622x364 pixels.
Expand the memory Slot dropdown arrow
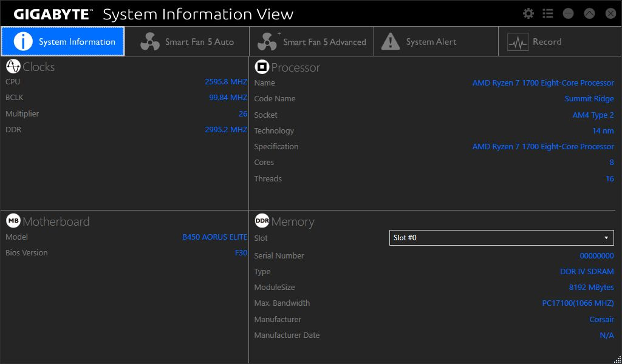(606, 238)
